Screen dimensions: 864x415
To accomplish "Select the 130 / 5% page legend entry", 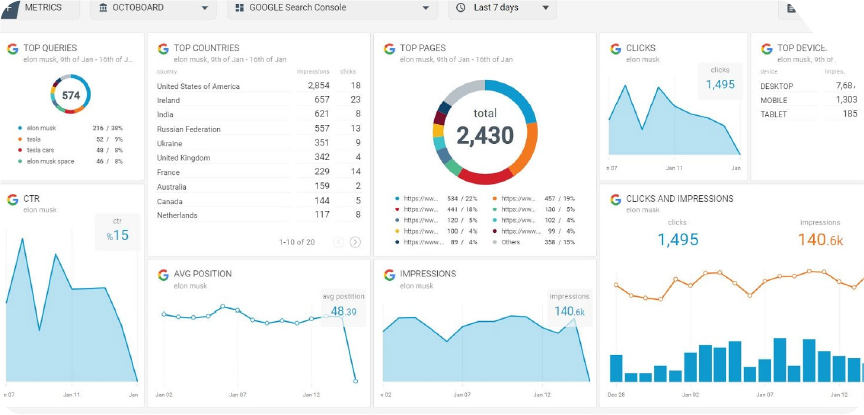I will click(533, 209).
